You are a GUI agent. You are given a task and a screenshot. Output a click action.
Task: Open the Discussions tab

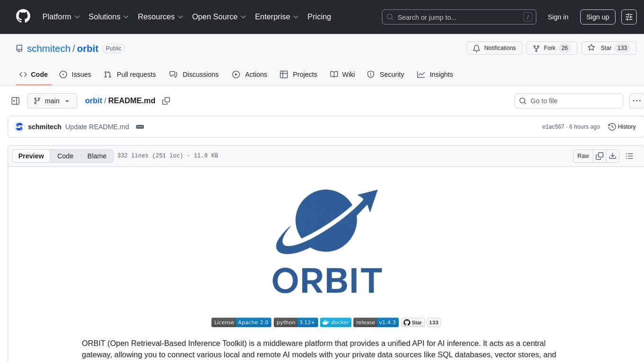tap(194, 74)
